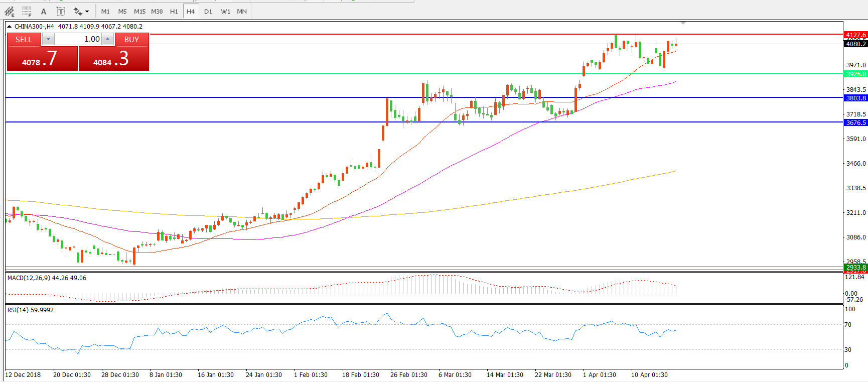This screenshot has width=868, height=382.
Task: Click the SELL button
Action: pos(24,40)
